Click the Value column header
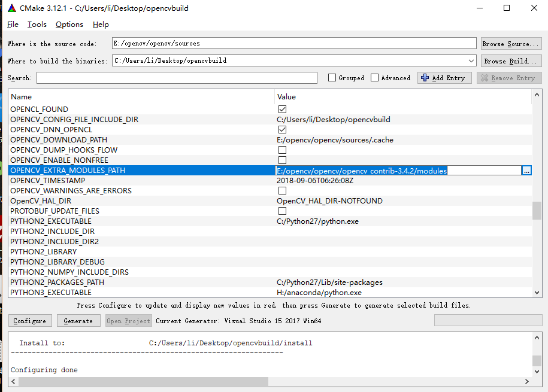 pyautogui.click(x=403, y=97)
